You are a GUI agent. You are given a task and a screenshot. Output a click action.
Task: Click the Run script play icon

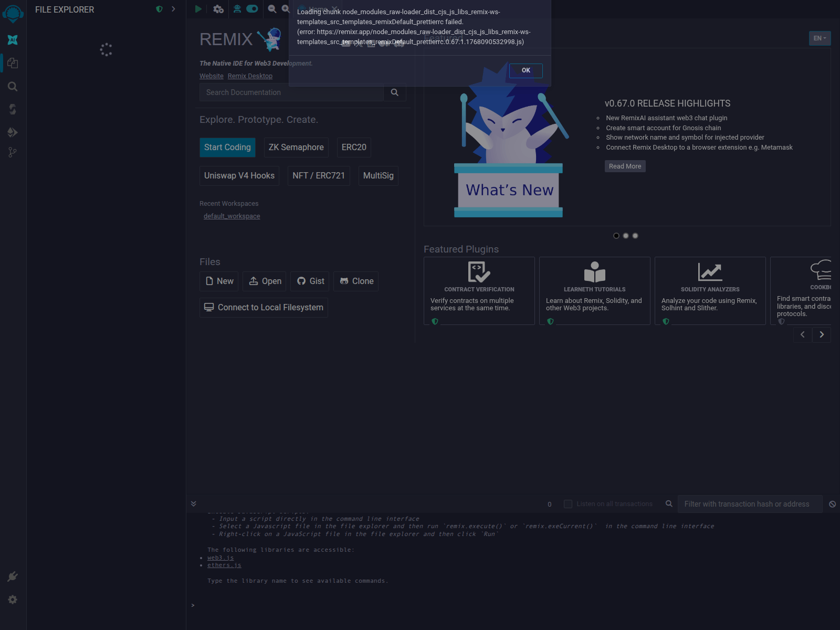[198, 9]
